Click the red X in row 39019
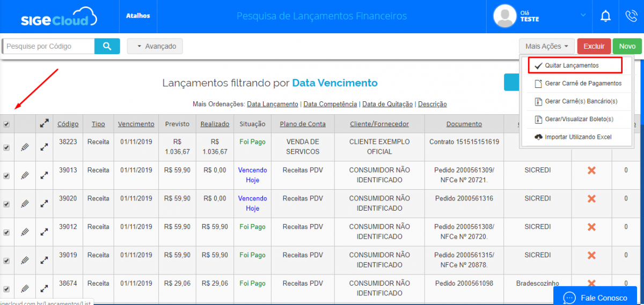This screenshot has height=305, width=644. [591, 255]
